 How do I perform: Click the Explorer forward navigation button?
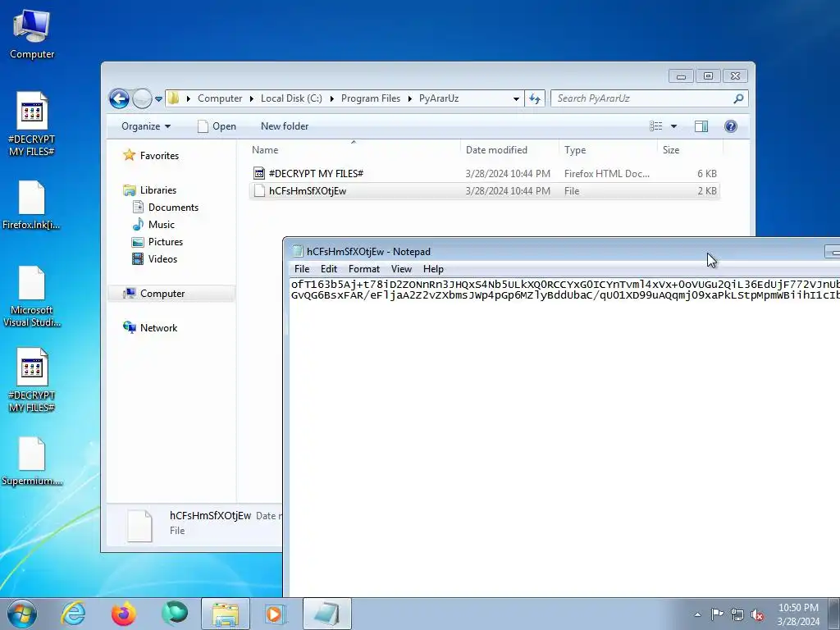tap(142, 98)
